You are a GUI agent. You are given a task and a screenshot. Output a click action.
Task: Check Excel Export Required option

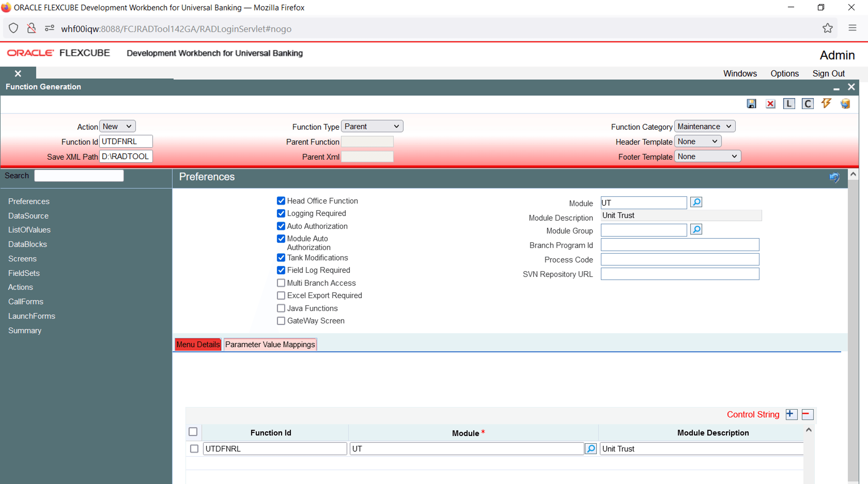(x=281, y=295)
